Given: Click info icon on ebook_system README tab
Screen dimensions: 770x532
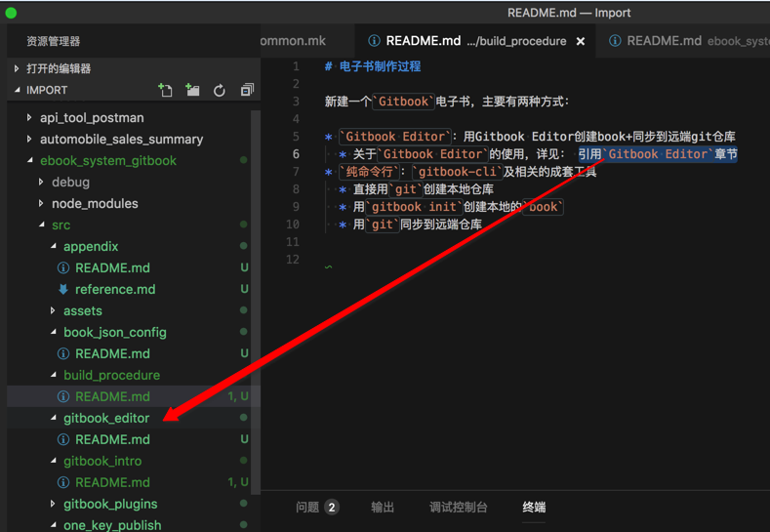Looking at the screenshot, I should tap(615, 41).
